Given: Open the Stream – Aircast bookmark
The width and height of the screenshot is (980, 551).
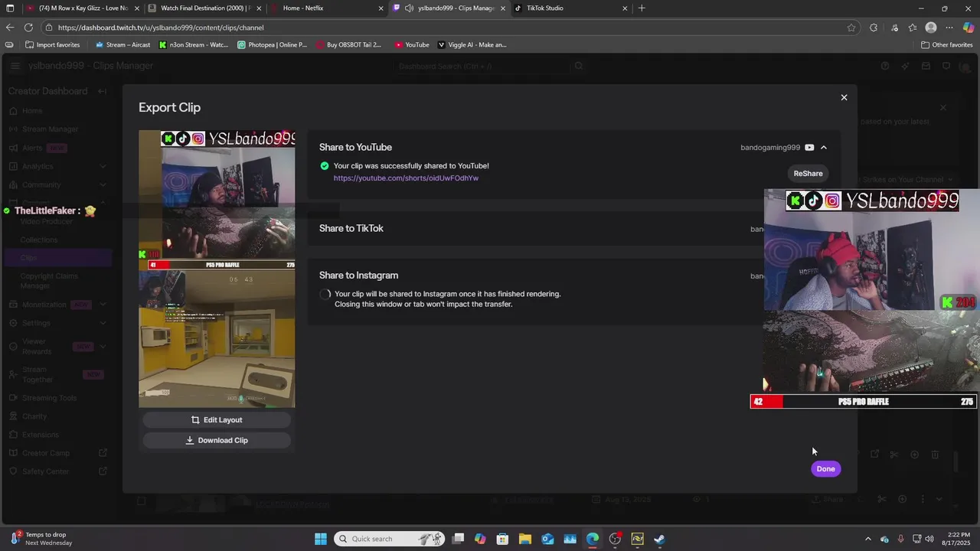Looking at the screenshot, I should coord(122,45).
